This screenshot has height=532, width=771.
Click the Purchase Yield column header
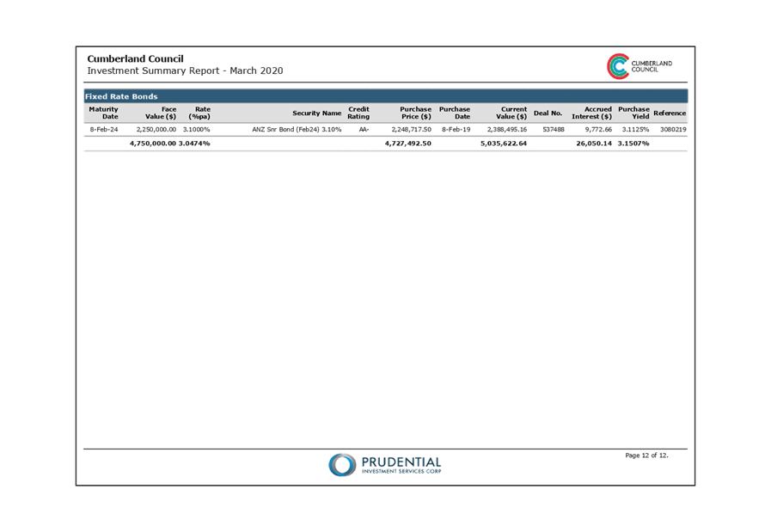pyautogui.click(x=633, y=113)
